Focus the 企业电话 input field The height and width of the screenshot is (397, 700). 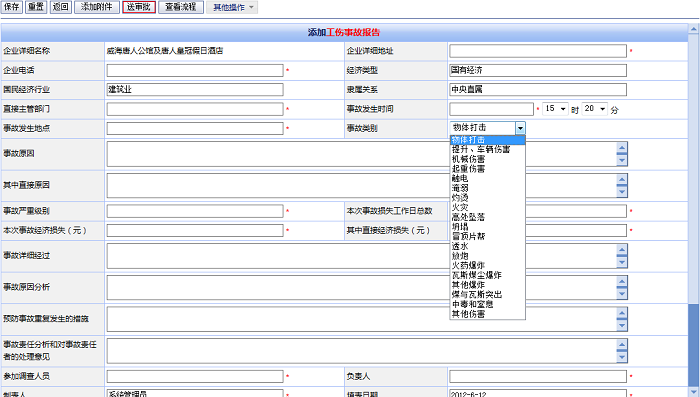click(195, 70)
